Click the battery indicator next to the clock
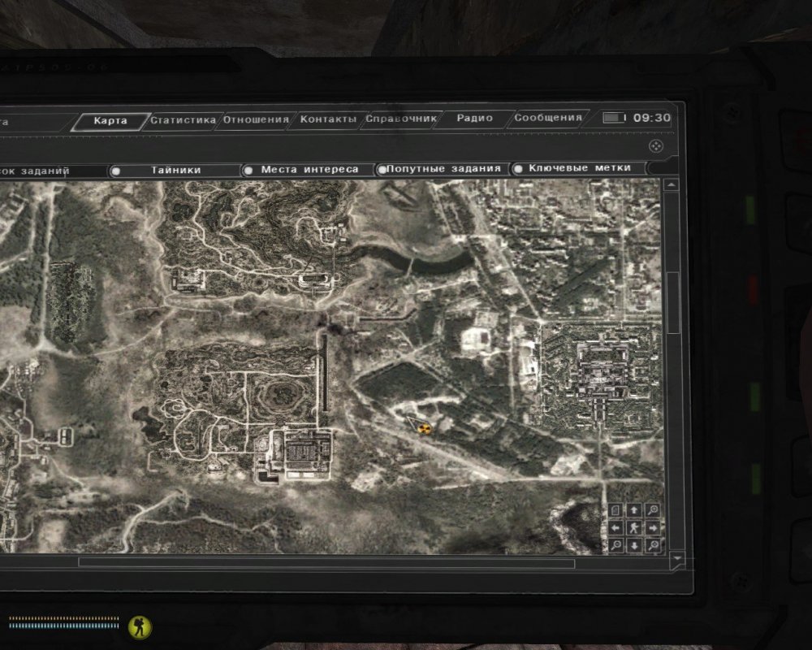This screenshot has height=650, width=812. [x=614, y=118]
